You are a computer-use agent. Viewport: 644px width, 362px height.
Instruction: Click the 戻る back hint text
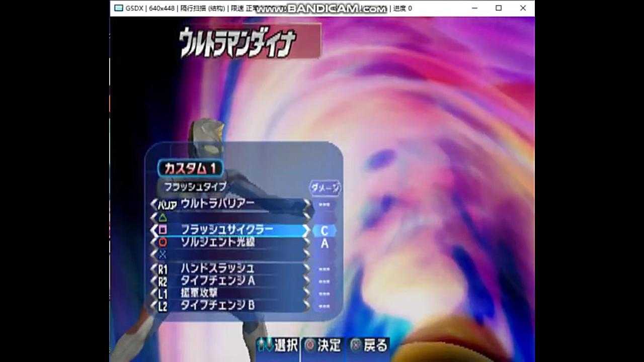[375, 345]
